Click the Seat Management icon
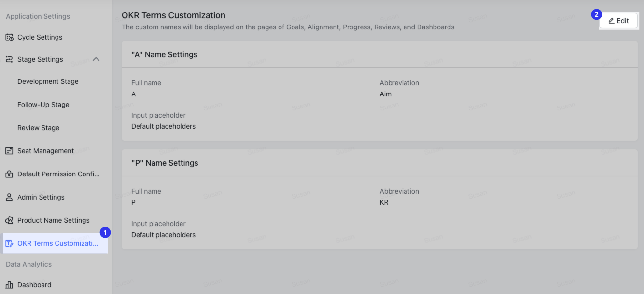This screenshot has height=294, width=644. point(8,151)
